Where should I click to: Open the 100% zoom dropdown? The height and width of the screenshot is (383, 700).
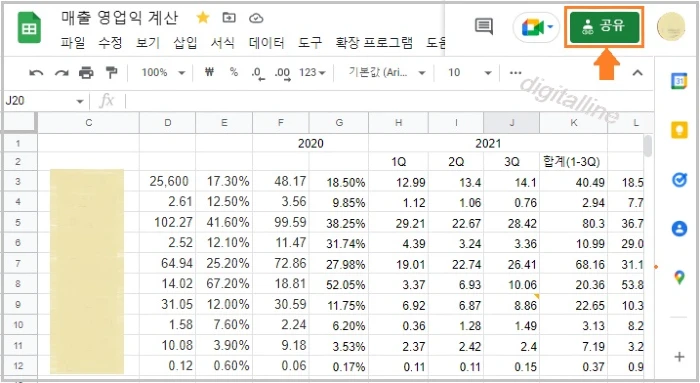coord(163,72)
